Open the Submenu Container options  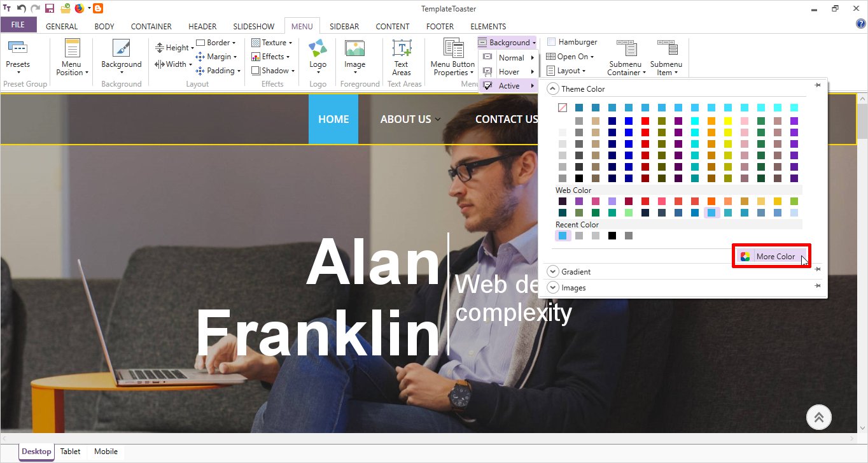pyautogui.click(x=625, y=49)
